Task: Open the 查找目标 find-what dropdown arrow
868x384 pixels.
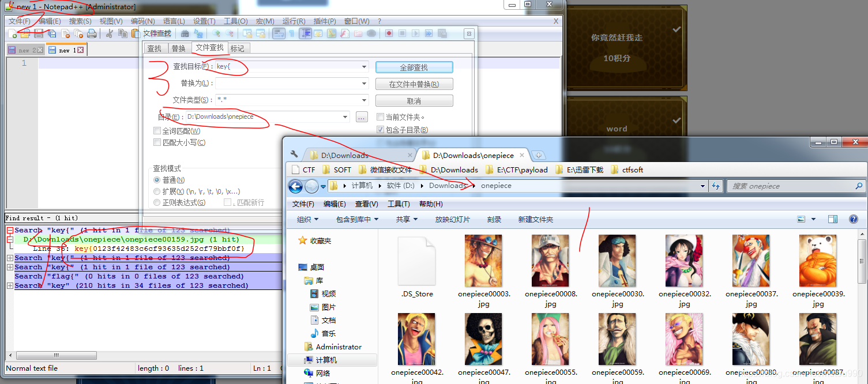Action: 364,67
